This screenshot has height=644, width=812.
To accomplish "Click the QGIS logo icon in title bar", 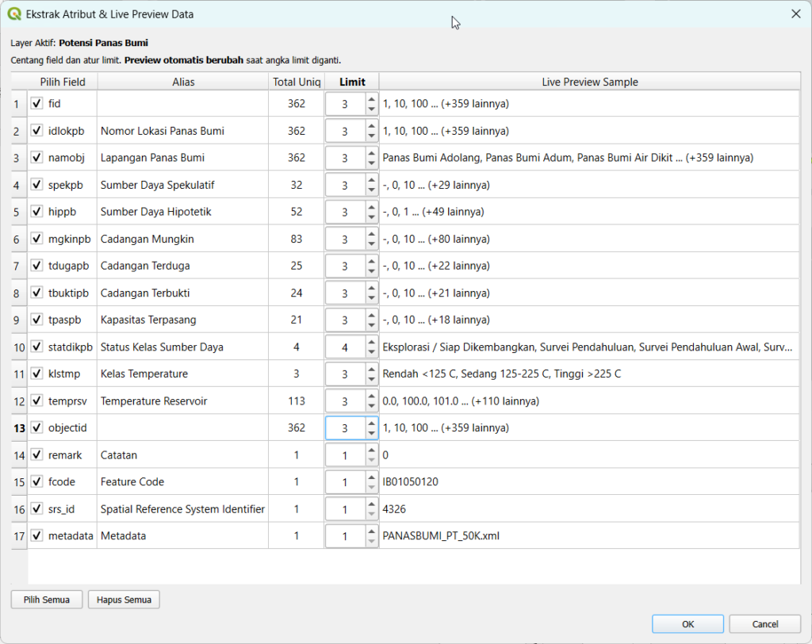I will (14, 14).
